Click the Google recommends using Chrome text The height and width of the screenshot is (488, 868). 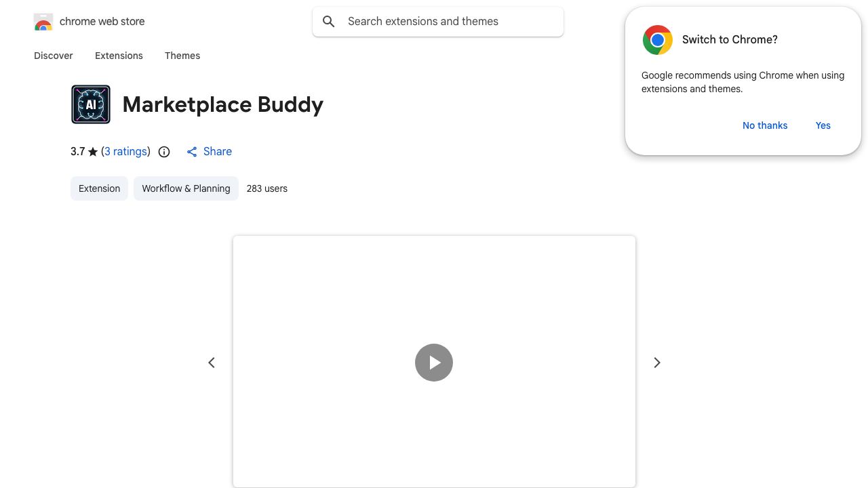click(x=743, y=82)
